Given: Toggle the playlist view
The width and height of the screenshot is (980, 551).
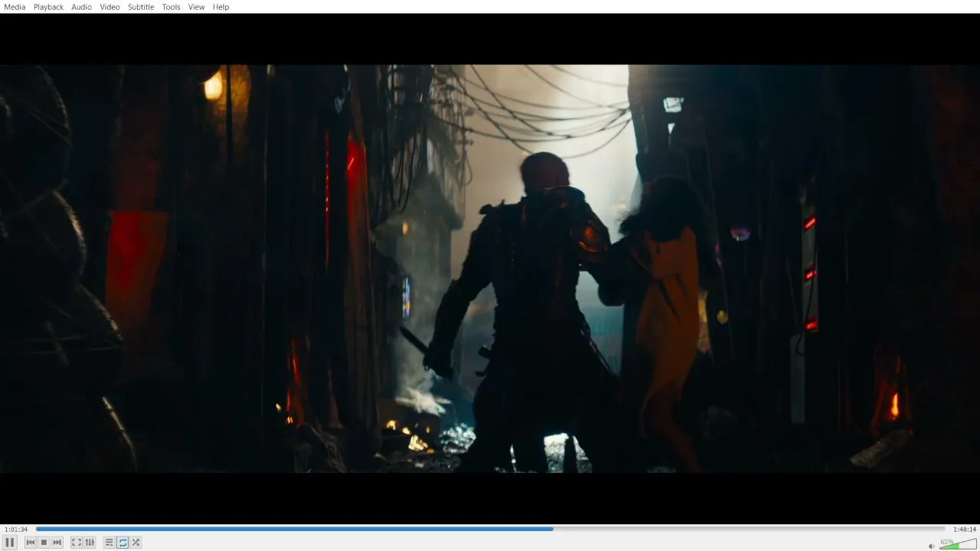Looking at the screenshot, I should tap(109, 543).
